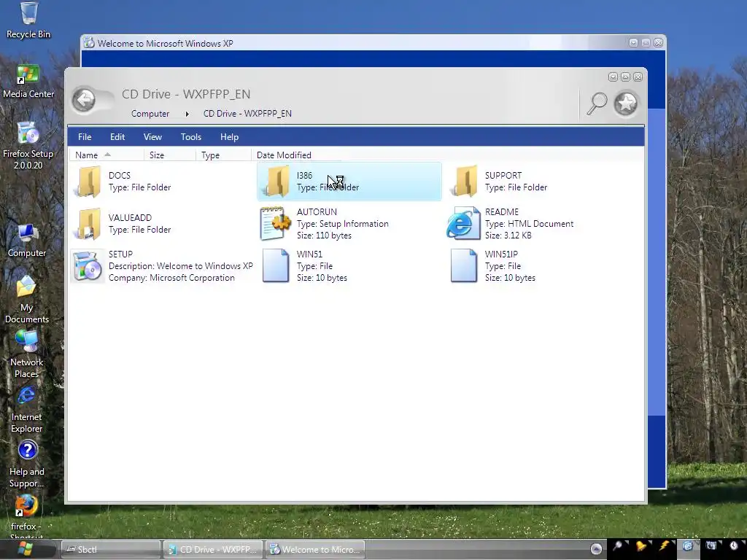This screenshot has height=560, width=747.
Task: Close the Welcome to Microsoft Windows XP window
Action: coord(658,43)
